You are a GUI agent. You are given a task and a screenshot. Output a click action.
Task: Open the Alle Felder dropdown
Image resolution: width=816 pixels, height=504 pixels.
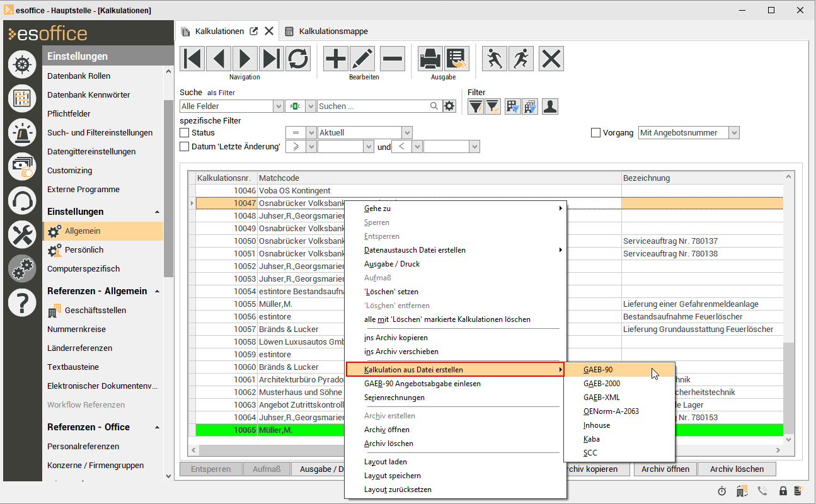(279, 106)
